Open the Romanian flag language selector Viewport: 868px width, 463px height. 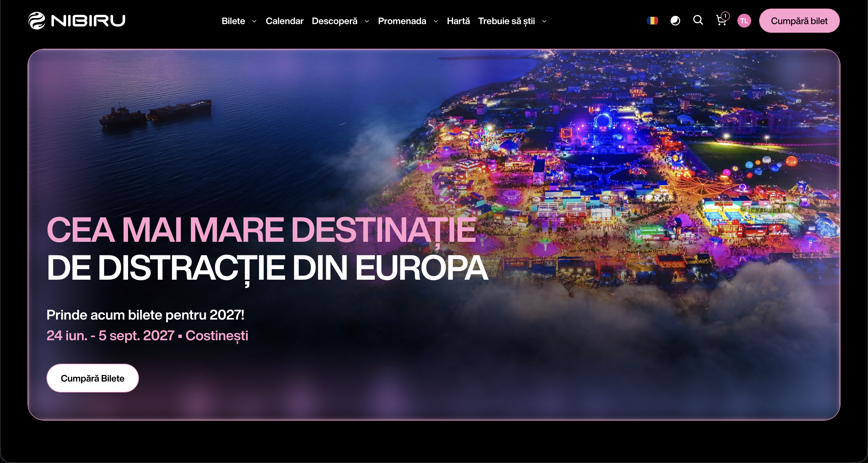point(652,21)
